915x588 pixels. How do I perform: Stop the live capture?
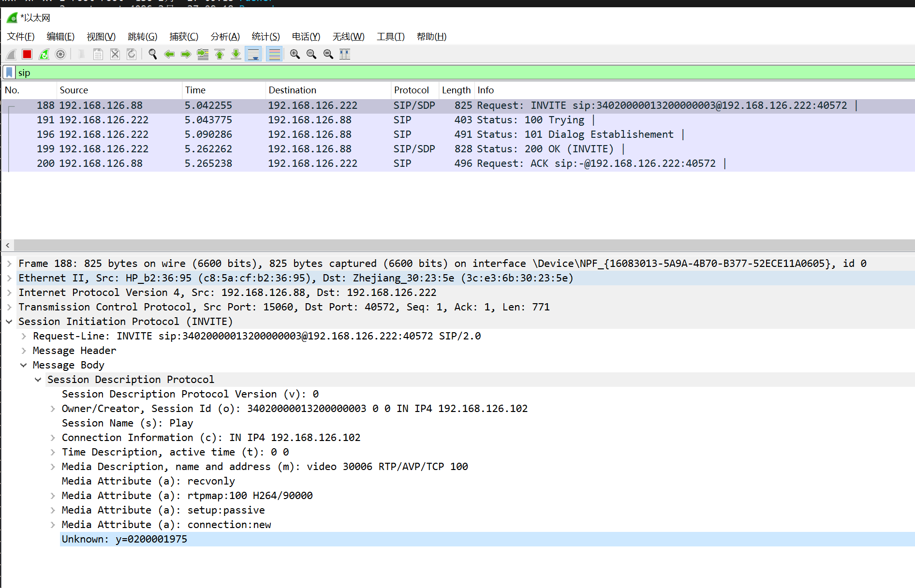click(27, 54)
